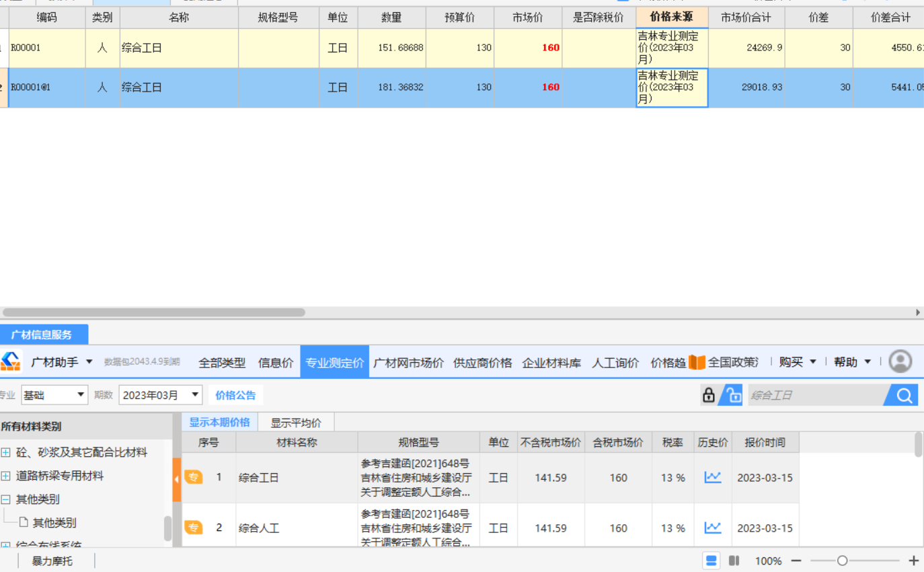Open the 广材助手 dropdown arrow
This screenshot has width=924, height=572.
[89, 362]
